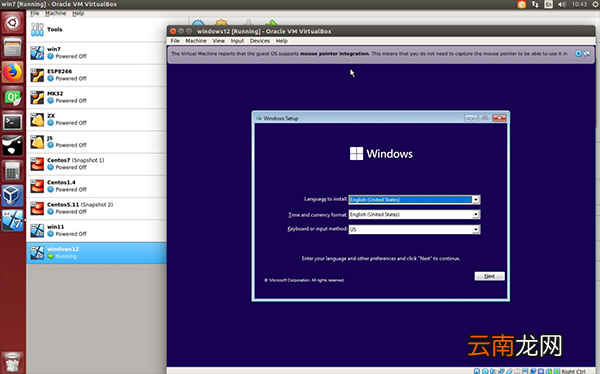Click Next in Windows Setup
Viewport: 600px width, 374px height.
[489, 276]
